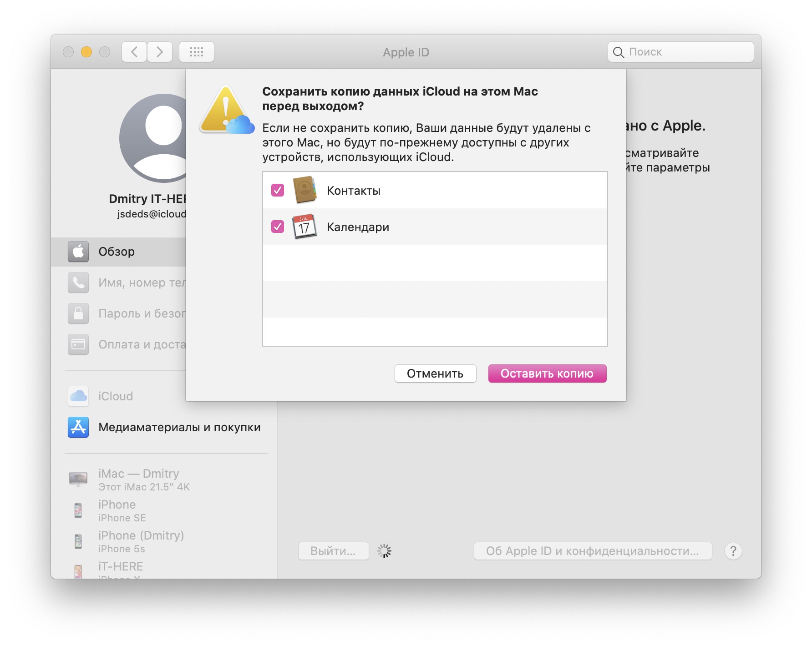Click the iT-HERE device icon
Image resolution: width=812 pixels, height=646 pixels.
(78, 571)
